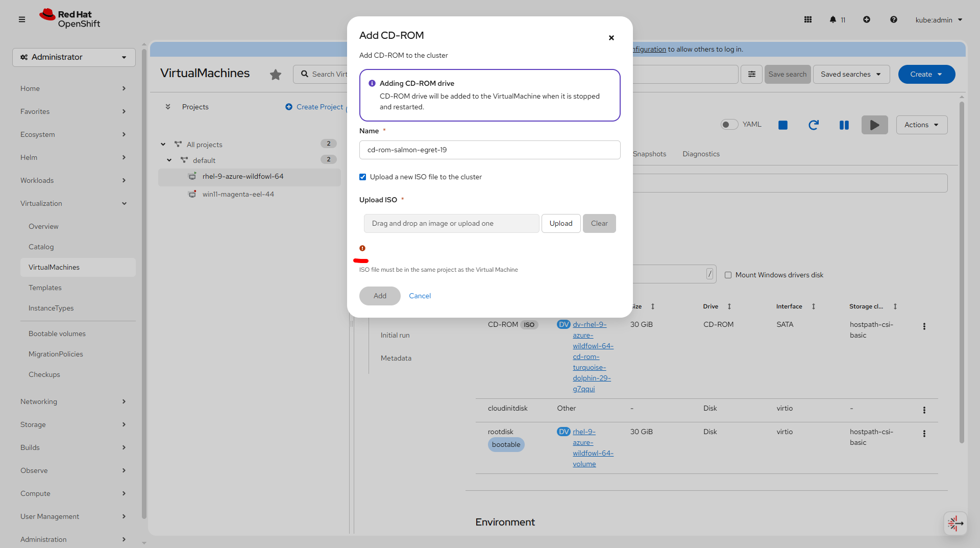Open kebab menu for rootdisk row
This screenshot has height=548, width=980.
[924, 434]
